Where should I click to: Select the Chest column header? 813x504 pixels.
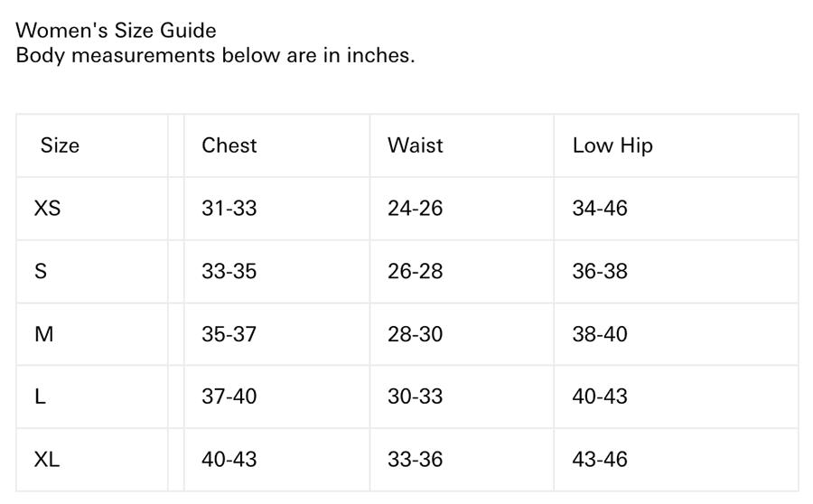coord(229,145)
